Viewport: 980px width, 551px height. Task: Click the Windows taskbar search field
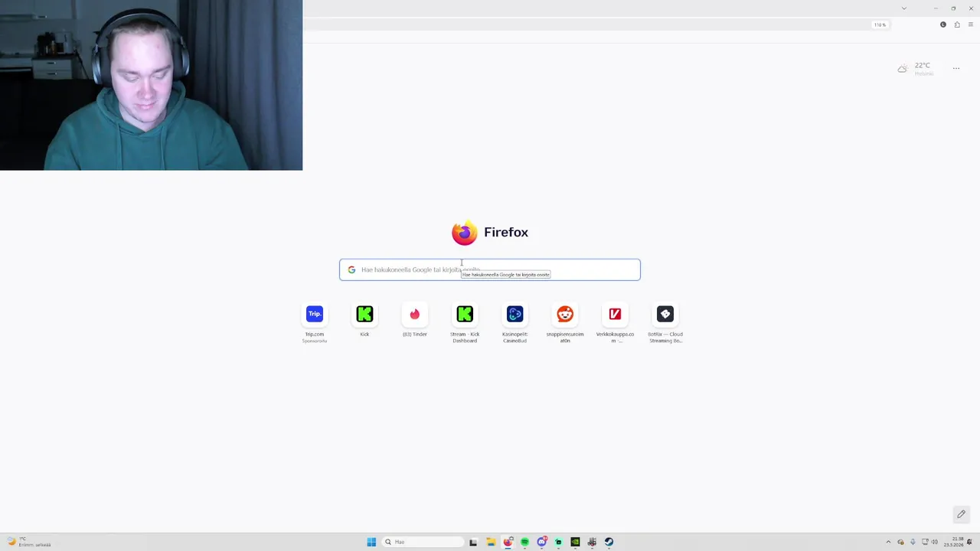423,542
